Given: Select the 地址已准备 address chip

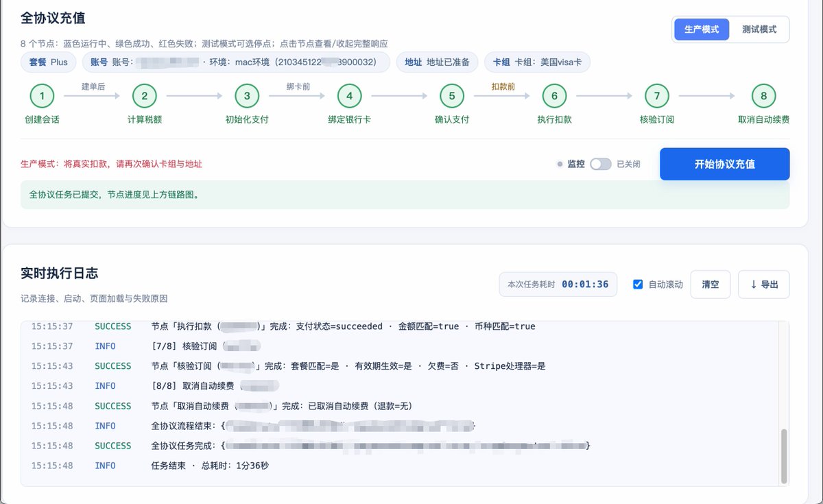Looking at the screenshot, I should click(x=437, y=62).
